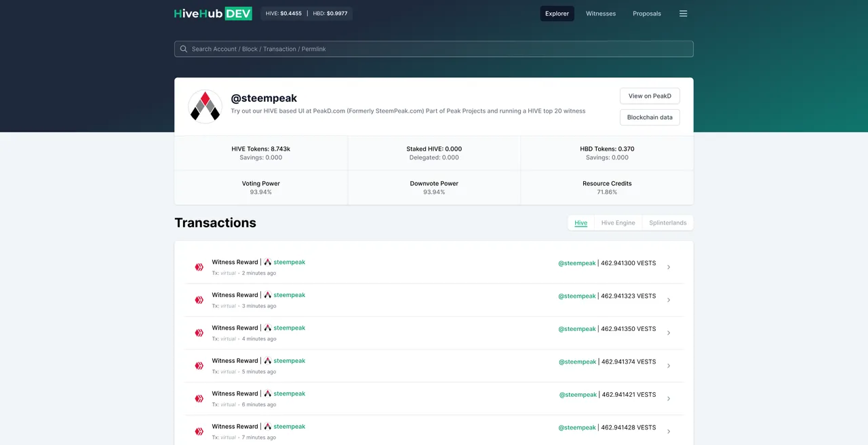The image size is (868, 445).
Task: Click @steempeak link beside 462.941323 VESTS
Action: click(577, 296)
